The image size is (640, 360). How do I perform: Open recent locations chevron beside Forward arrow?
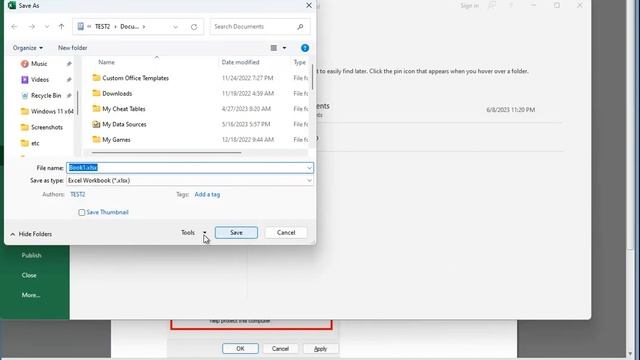click(x=47, y=27)
